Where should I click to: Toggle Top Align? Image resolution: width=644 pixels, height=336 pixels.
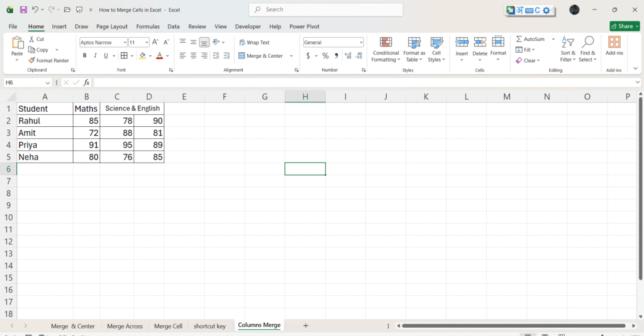tap(183, 42)
